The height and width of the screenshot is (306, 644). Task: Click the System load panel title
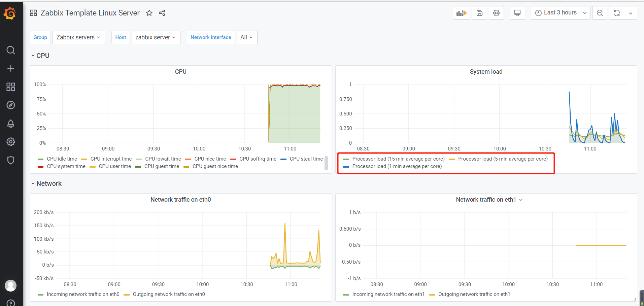[486, 72]
